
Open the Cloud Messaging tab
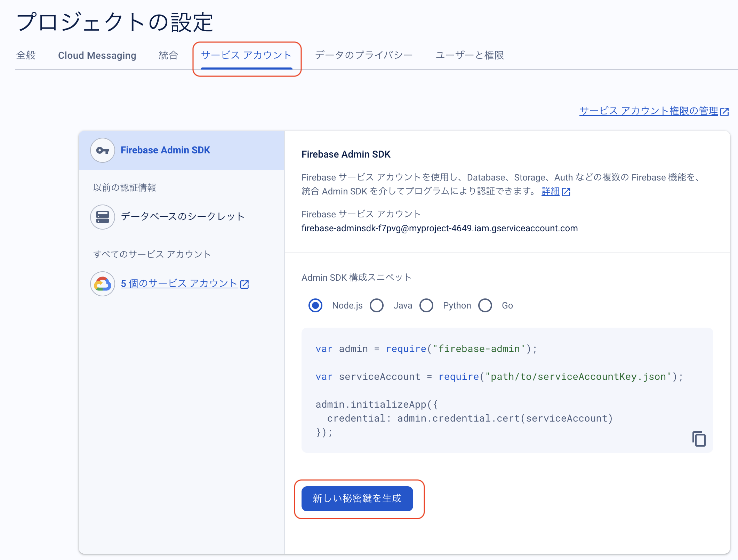[97, 55]
